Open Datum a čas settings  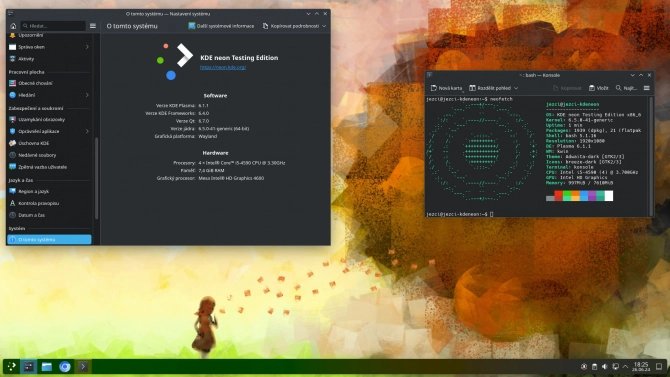pyautogui.click(x=49, y=215)
